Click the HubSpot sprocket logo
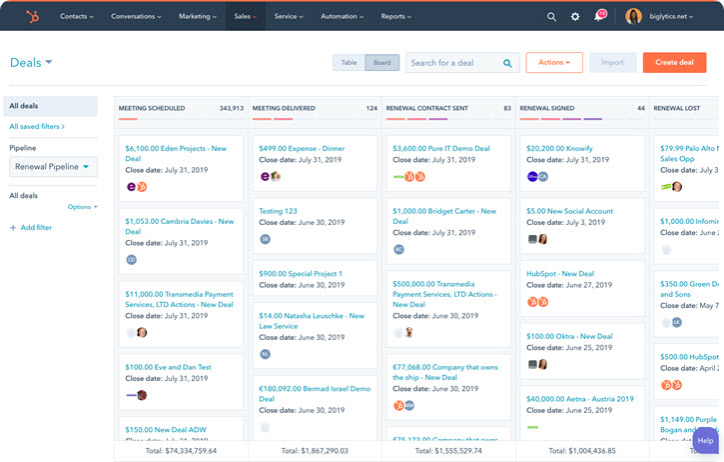 (x=32, y=17)
